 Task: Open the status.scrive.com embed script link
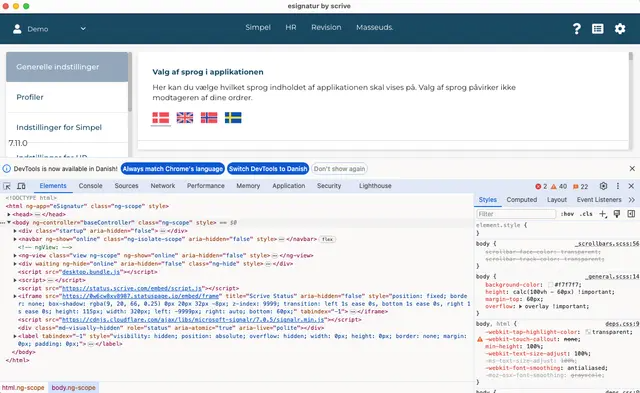pos(132,288)
